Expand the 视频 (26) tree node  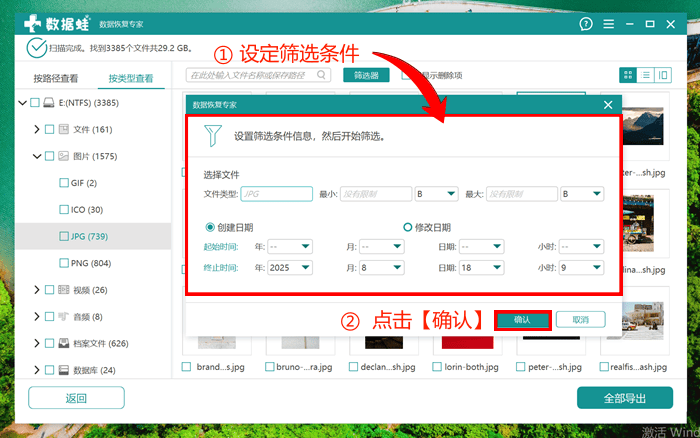tap(37, 290)
